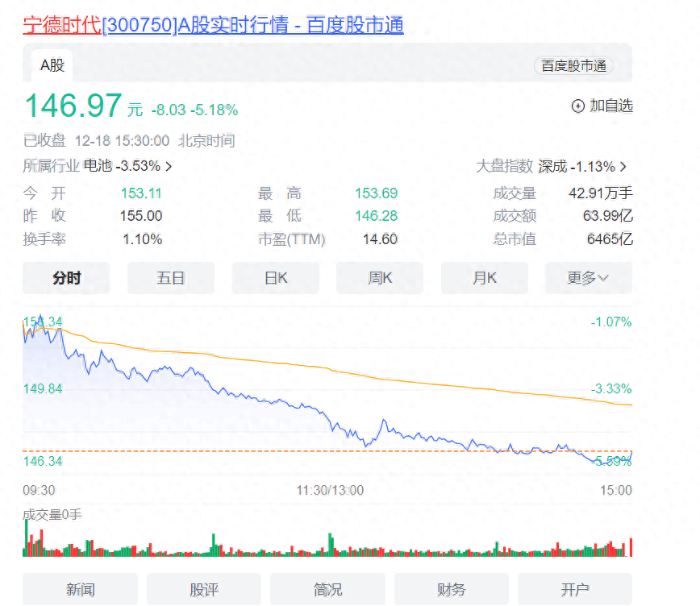Click the 成交额 value 63.99亿
Screen dimensions: 700x606
[607, 216]
